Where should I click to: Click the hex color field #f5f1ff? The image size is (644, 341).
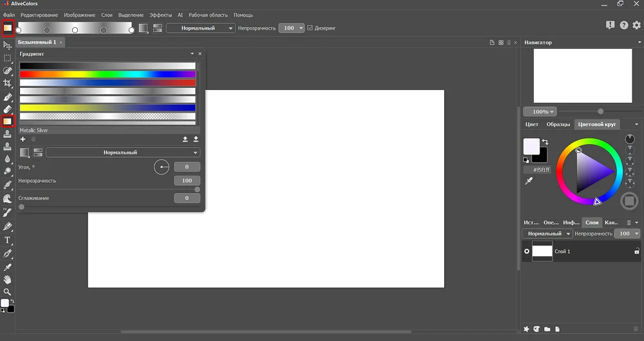coord(538,170)
